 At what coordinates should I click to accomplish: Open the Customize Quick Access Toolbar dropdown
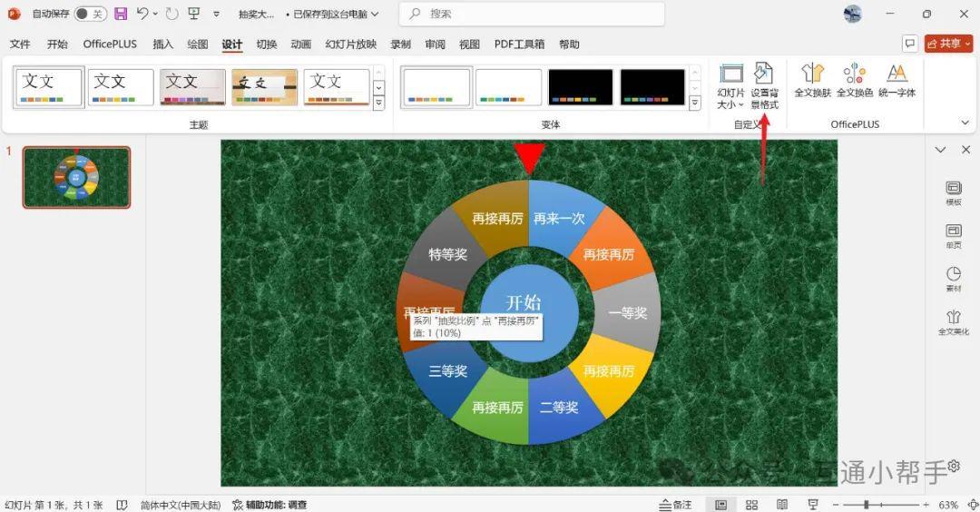click(216, 14)
